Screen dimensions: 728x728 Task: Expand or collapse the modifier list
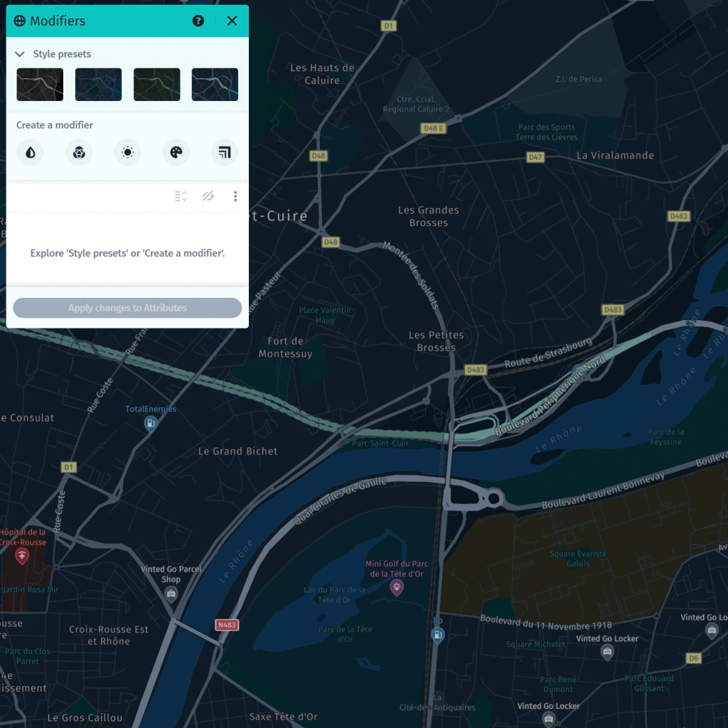[x=181, y=196]
